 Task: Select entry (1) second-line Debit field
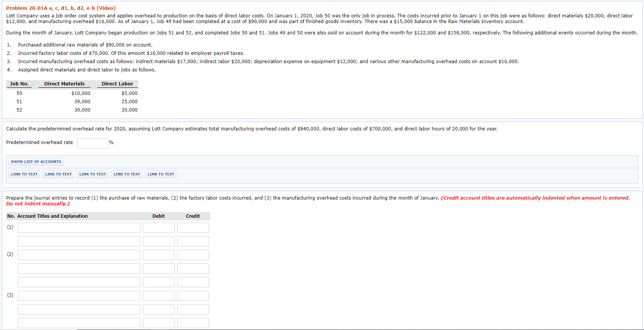point(159,241)
